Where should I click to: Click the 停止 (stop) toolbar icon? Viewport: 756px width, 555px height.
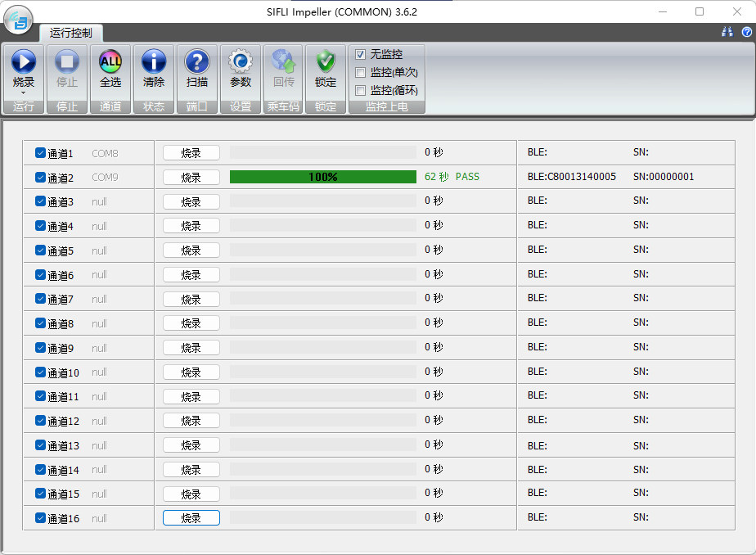(x=66, y=62)
